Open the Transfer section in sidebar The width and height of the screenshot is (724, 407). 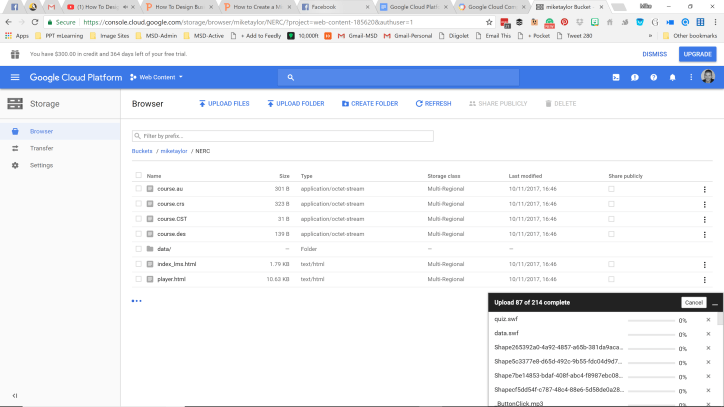[41, 148]
